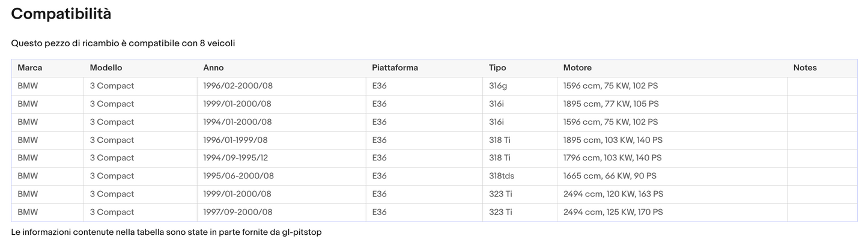Click the Piattaforma column header
Screen dimensions: 868x248
(395, 68)
